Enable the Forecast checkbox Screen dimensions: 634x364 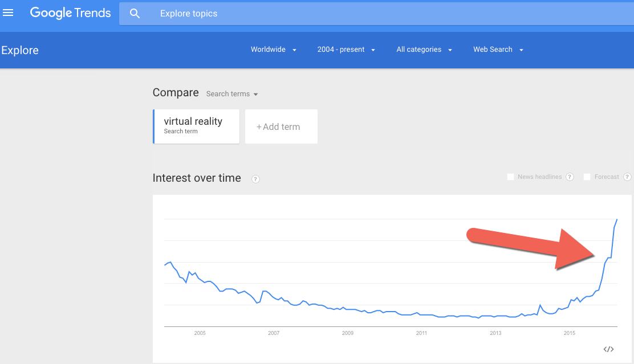coord(587,177)
